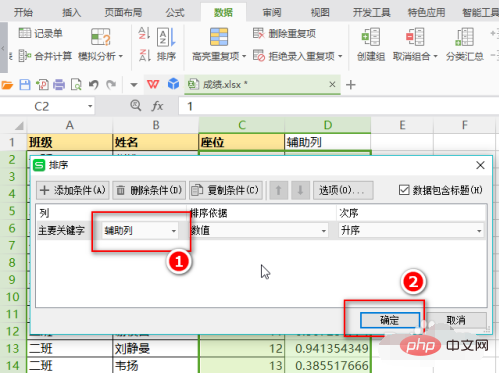Open the 升序 order dropdown
Image resolution: width=499 pixels, height=378 pixels.
pyautogui.click(x=411, y=231)
